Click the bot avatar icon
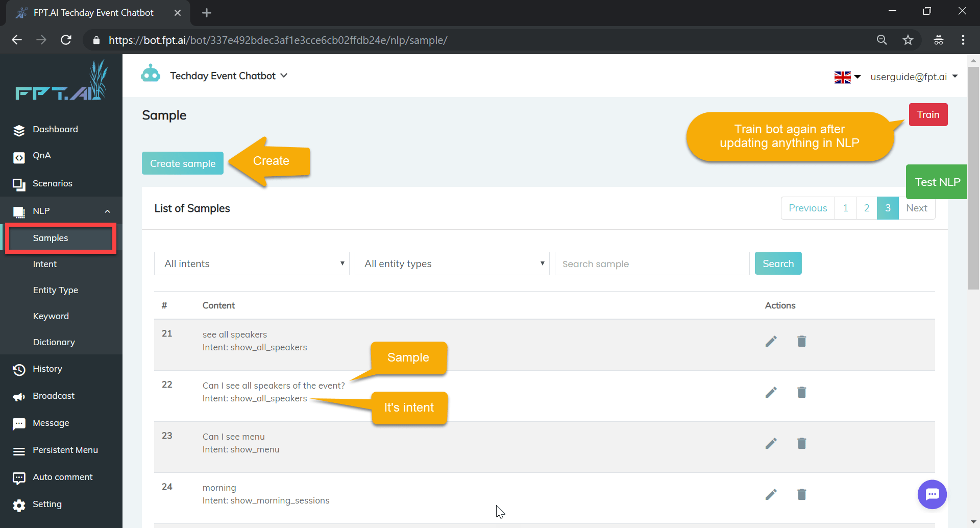Screen dimensions: 980x528 (x=151, y=74)
